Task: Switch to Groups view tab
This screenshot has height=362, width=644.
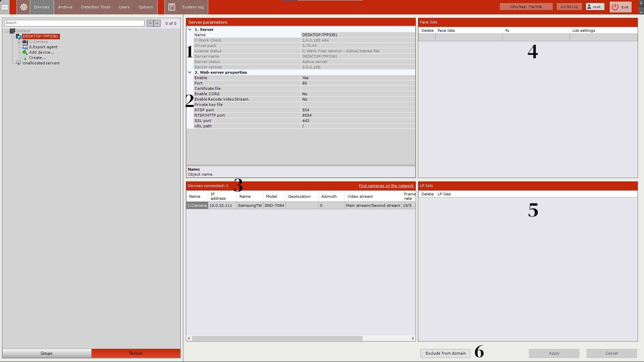Action: point(47,353)
